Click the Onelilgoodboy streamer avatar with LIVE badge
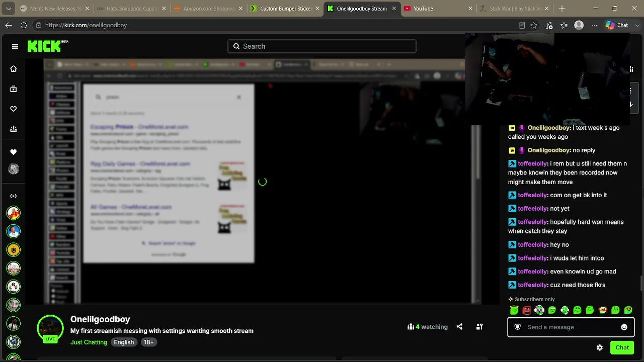This screenshot has width=644, height=362. [x=50, y=328]
